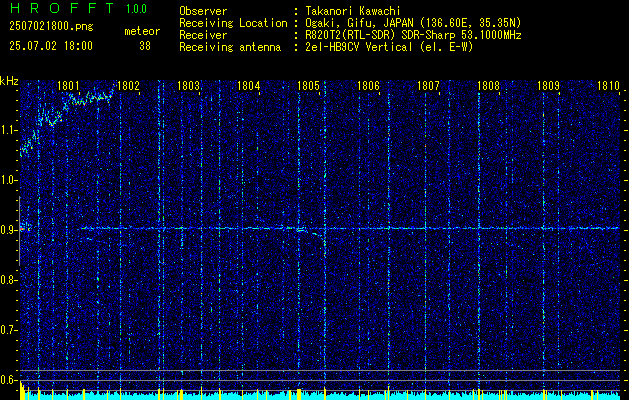Click the 1.0 kHz axis label

[x=8, y=181]
